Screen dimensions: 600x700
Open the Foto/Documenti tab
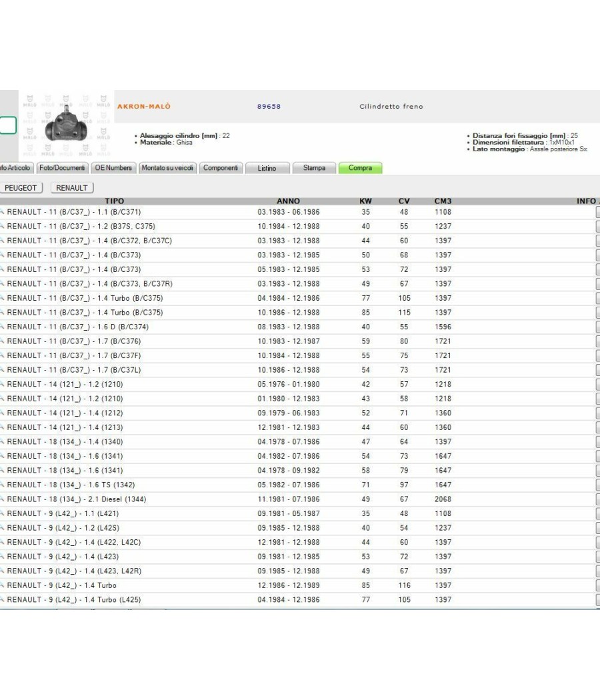point(62,168)
